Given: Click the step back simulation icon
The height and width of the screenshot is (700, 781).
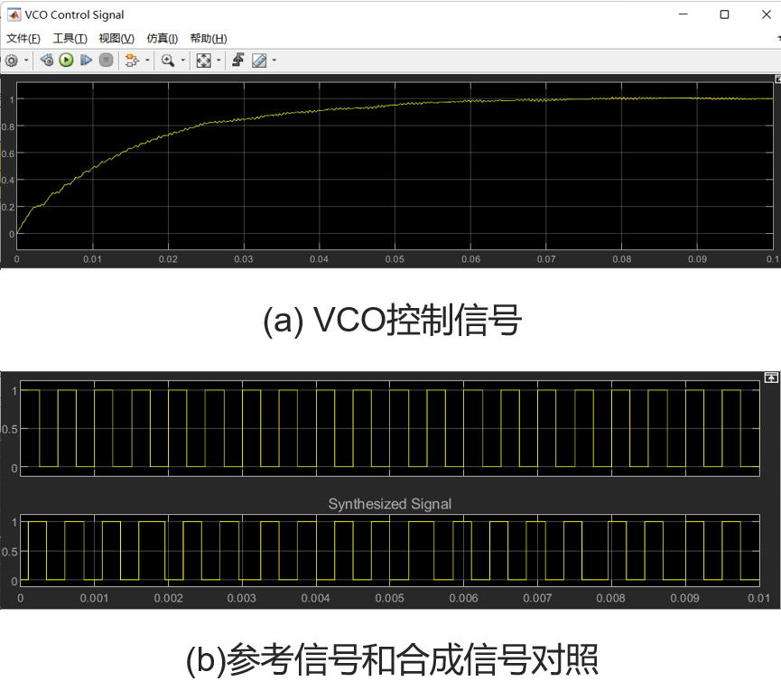Looking at the screenshot, I should click(47, 61).
